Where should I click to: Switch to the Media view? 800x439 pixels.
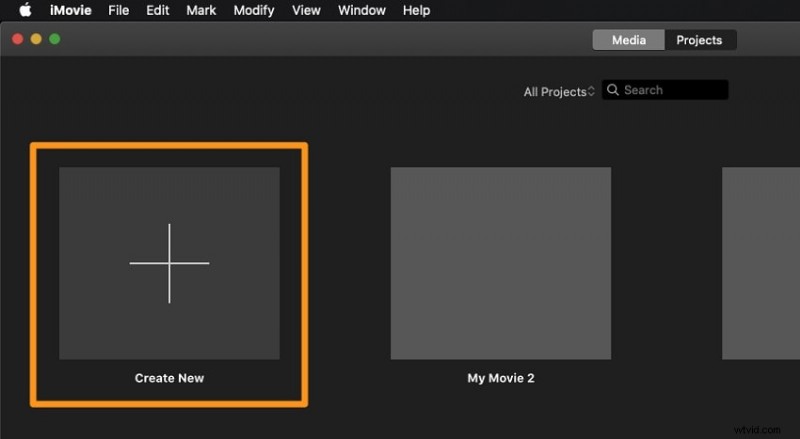coord(628,40)
